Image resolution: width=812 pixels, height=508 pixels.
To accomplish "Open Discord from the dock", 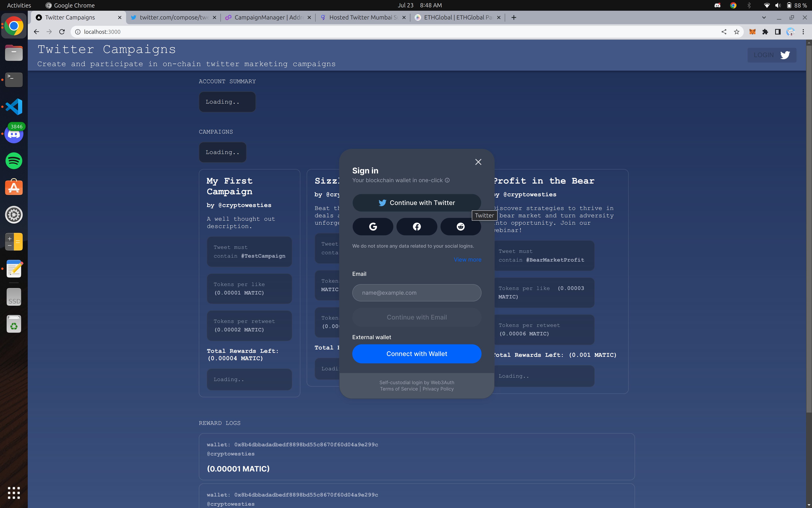I will 14,134.
